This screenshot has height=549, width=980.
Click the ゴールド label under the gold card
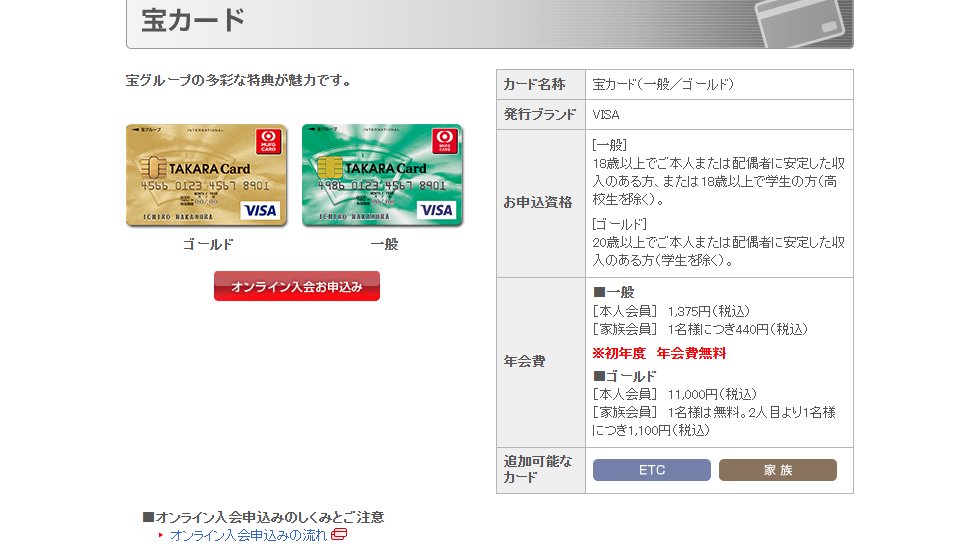[208, 244]
